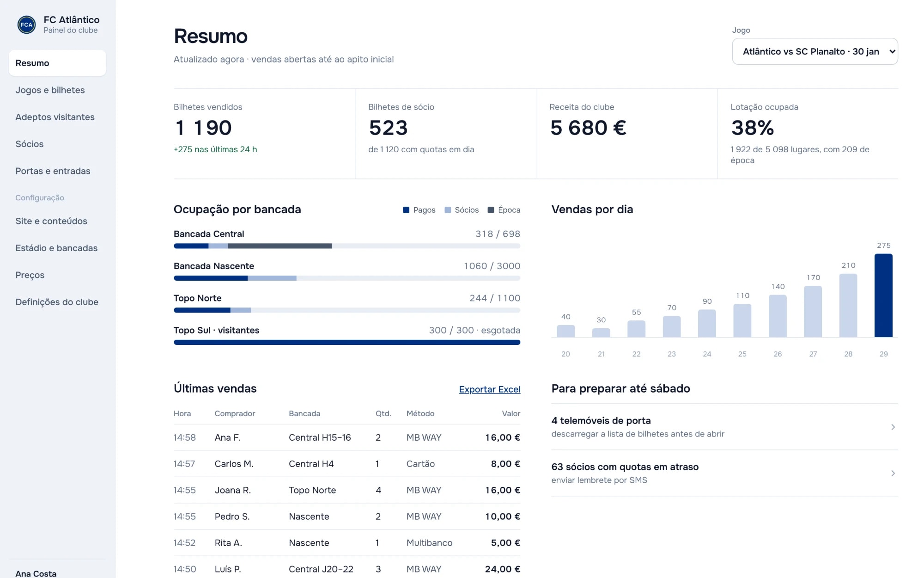The width and height of the screenshot is (924, 578).
Task: Open Definições do clube
Action: tap(57, 302)
